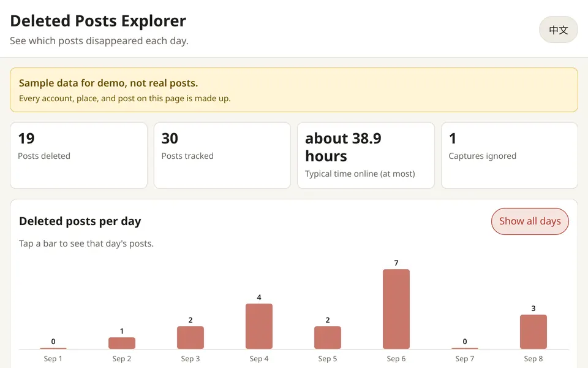The width and height of the screenshot is (588, 368).
Task: Tap the tallest bar for Sep 6
Action: click(x=396, y=309)
